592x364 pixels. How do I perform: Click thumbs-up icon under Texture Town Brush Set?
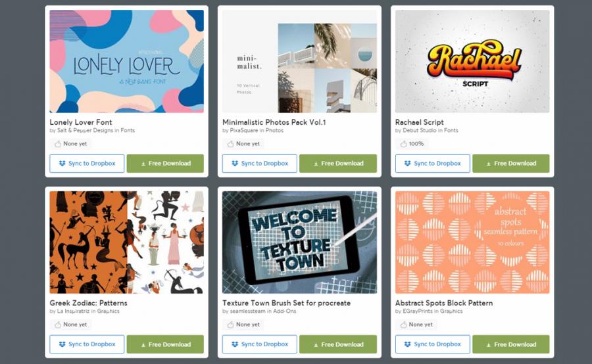[x=231, y=325]
